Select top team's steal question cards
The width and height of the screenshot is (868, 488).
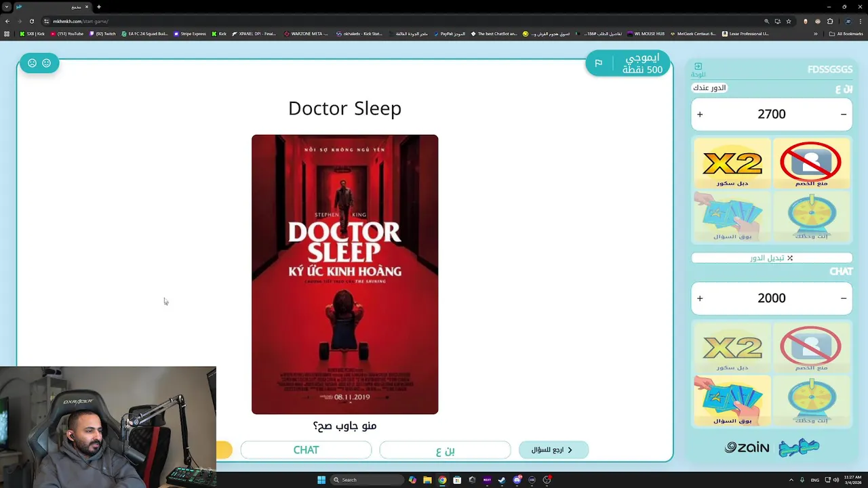coord(732,216)
